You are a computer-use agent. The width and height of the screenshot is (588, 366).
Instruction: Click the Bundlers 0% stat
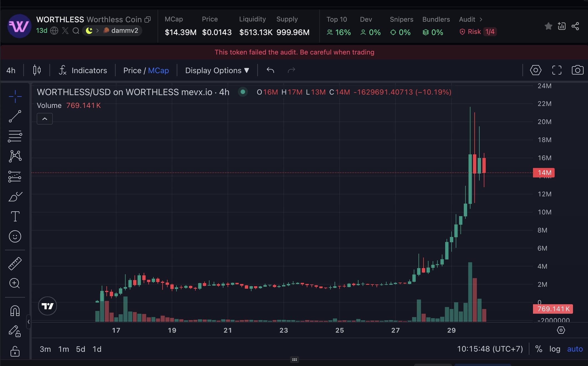coord(436,26)
